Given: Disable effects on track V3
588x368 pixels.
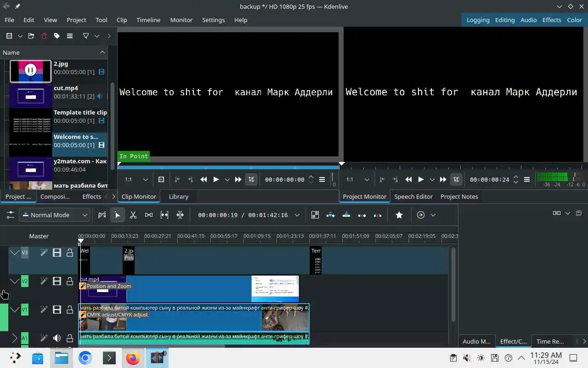Looking at the screenshot, I should point(44,253).
